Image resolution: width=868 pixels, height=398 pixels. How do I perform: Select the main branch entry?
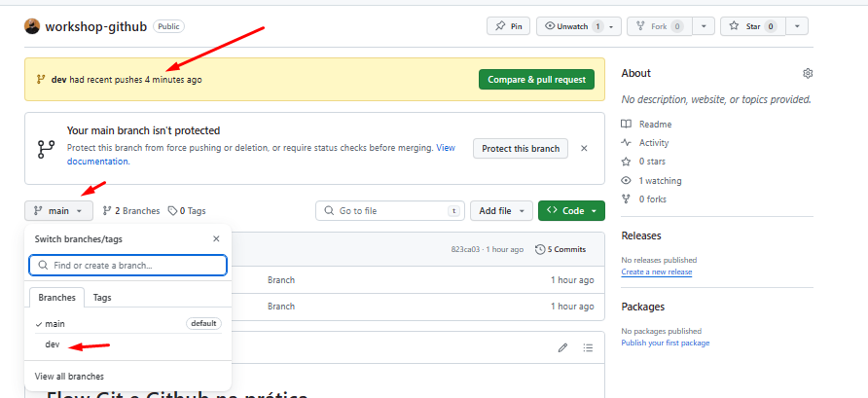127,324
